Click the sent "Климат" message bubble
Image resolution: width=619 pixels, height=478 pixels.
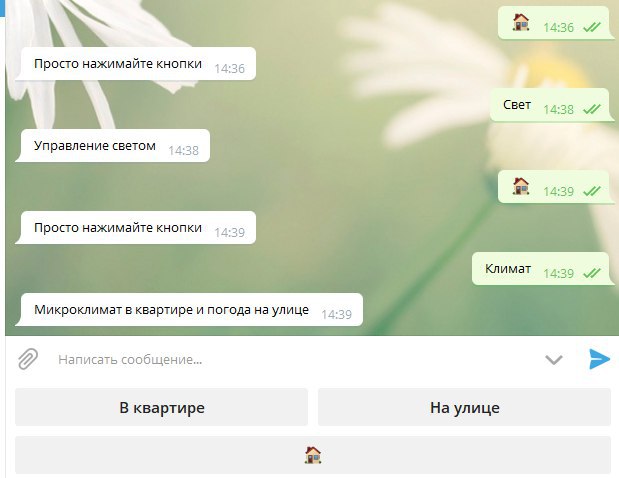pyautogui.click(x=543, y=269)
